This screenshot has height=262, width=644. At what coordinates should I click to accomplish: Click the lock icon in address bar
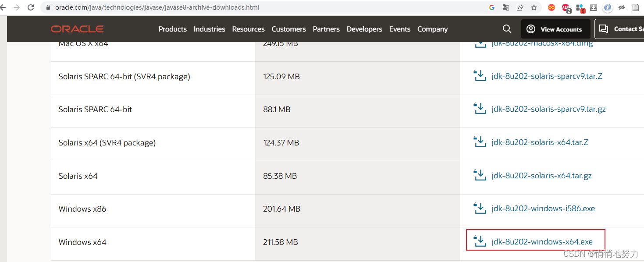(48, 7)
